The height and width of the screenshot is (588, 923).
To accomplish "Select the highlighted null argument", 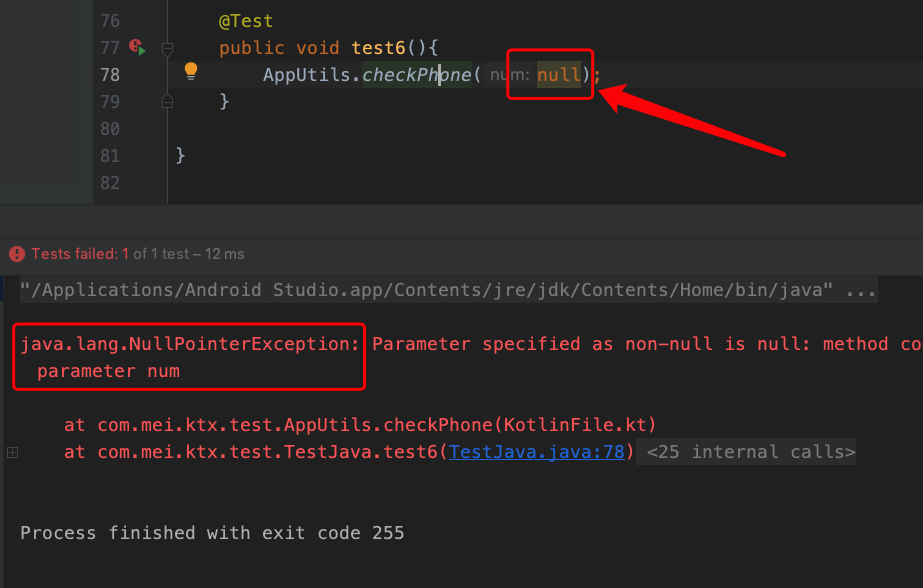I will (x=558, y=74).
